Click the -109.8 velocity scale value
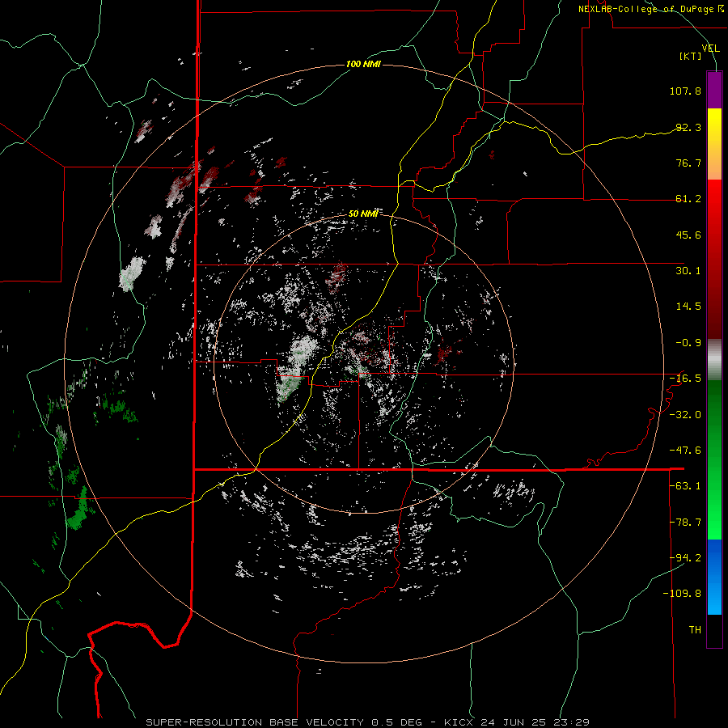 click(x=682, y=594)
